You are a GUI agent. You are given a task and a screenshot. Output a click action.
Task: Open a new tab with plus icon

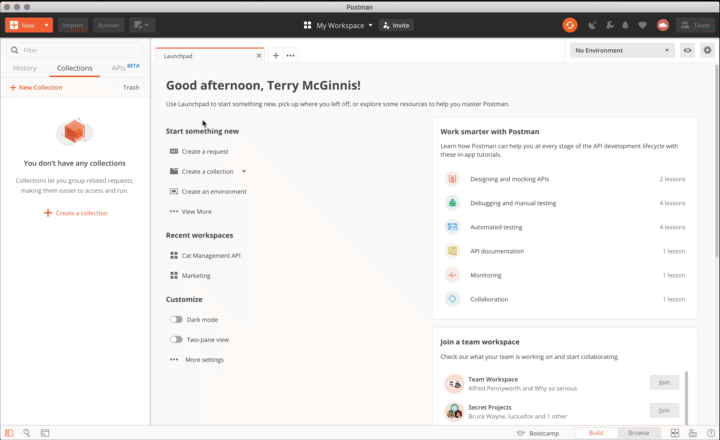pyautogui.click(x=276, y=55)
